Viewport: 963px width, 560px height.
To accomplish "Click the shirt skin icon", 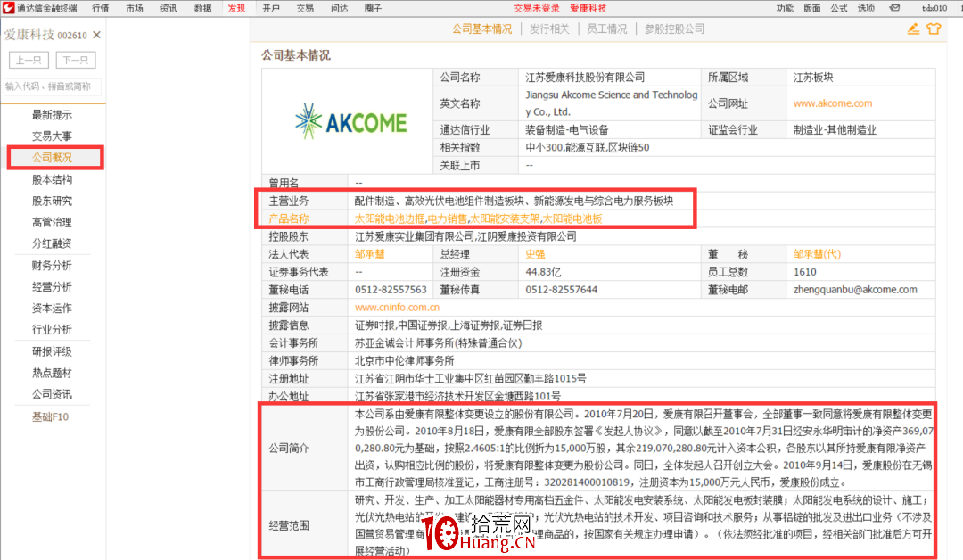I will [934, 29].
